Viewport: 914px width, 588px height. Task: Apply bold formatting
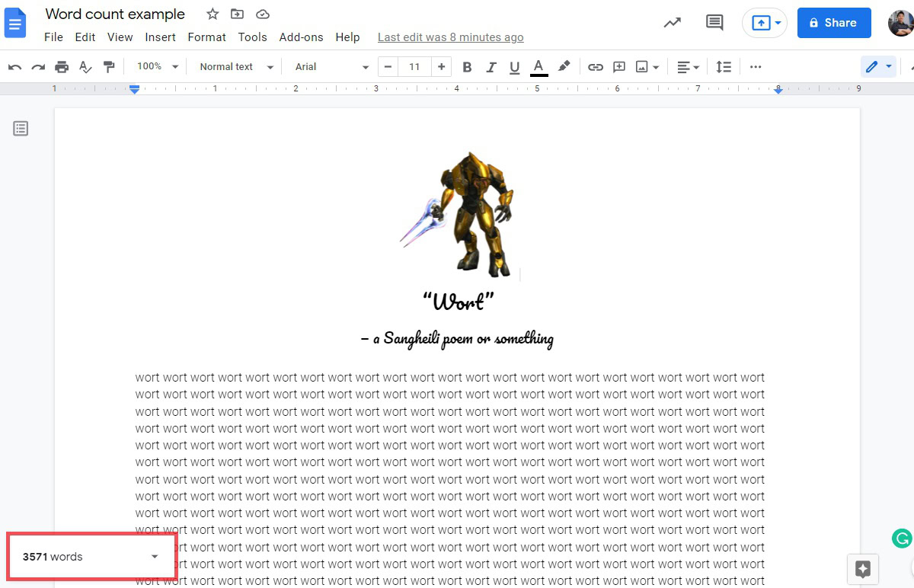[x=467, y=67]
